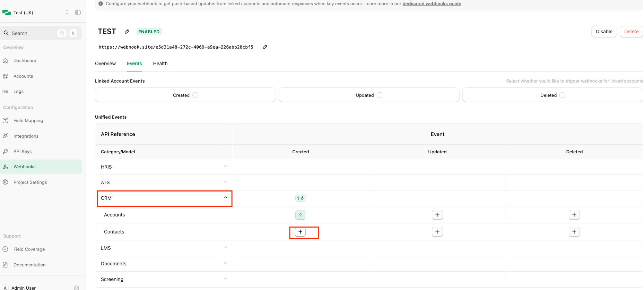Viewport: 644px width, 290px height.
Task: Switch to the Overview tab
Action: [x=105, y=63]
